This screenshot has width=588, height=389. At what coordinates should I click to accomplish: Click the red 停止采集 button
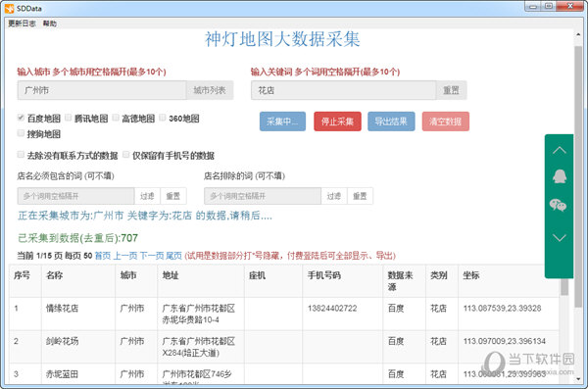(337, 122)
